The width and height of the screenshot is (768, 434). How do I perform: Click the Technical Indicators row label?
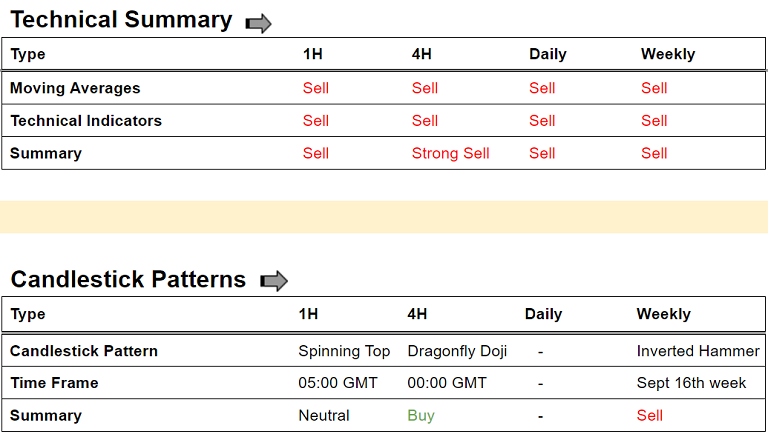(86, 121)
